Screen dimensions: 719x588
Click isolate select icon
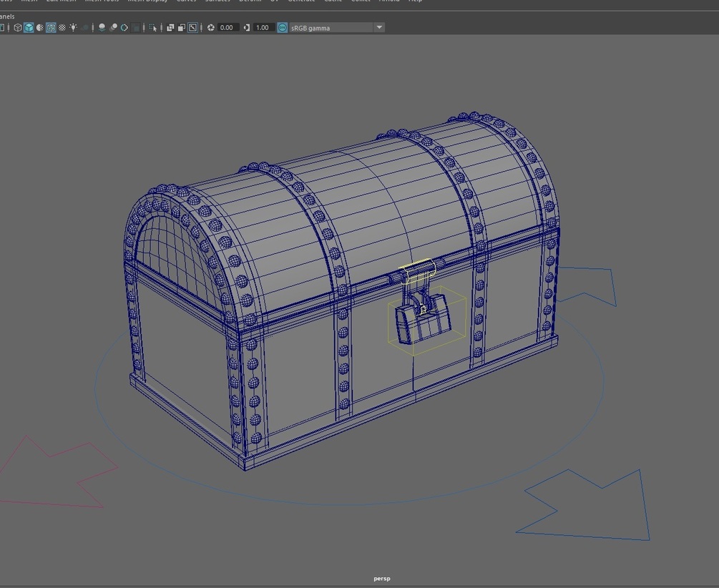[x=152, y=27]
